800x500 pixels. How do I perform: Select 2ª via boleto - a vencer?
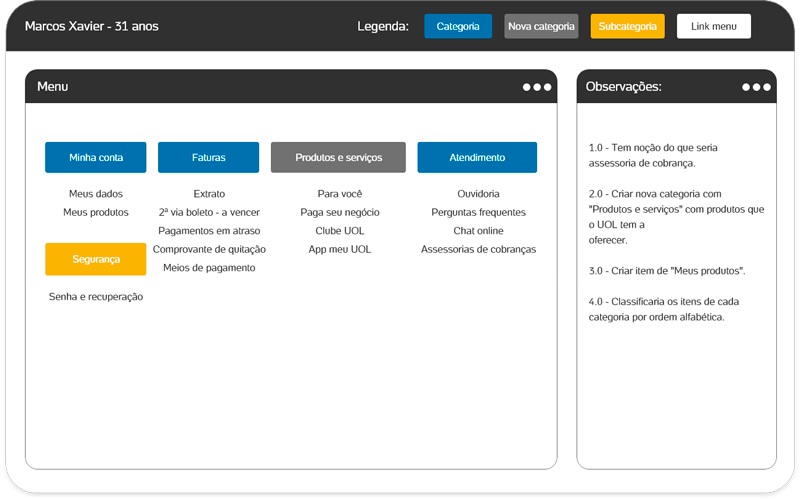pyautogui.click(x=209, y=212)
